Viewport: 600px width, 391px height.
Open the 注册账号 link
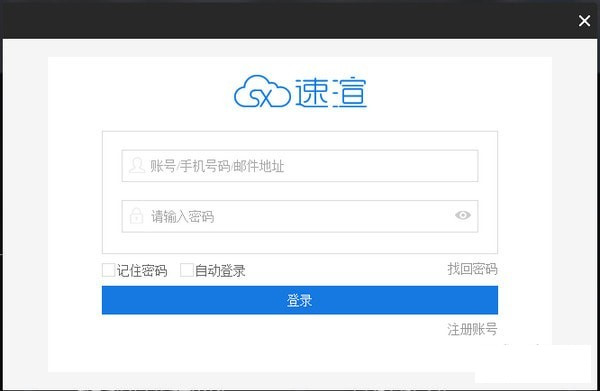point(473,329)
